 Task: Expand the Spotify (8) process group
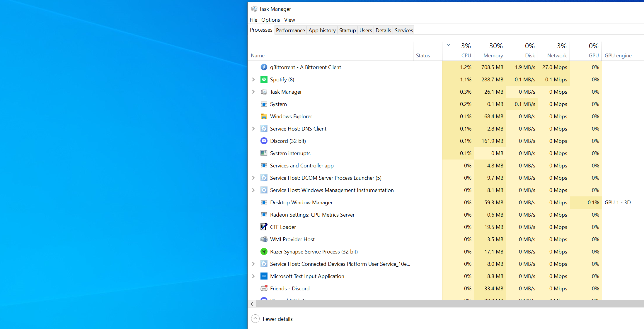tap(253, 80)
